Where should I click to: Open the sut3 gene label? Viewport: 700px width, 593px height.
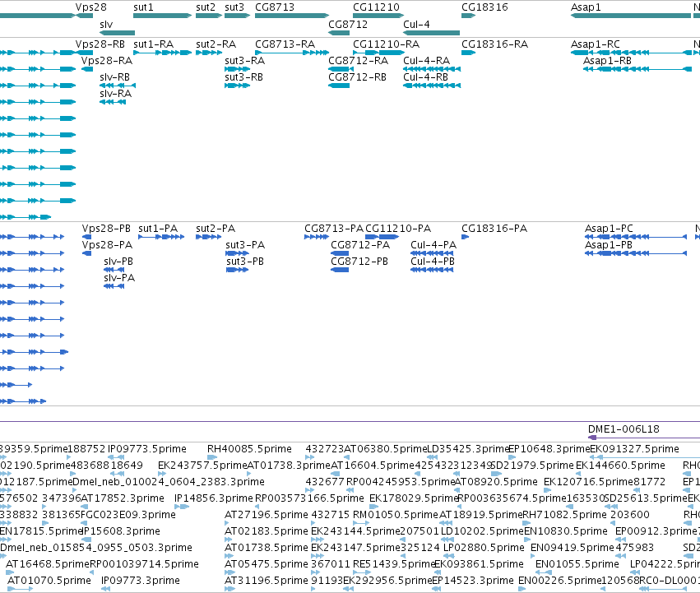click(234, 7)
